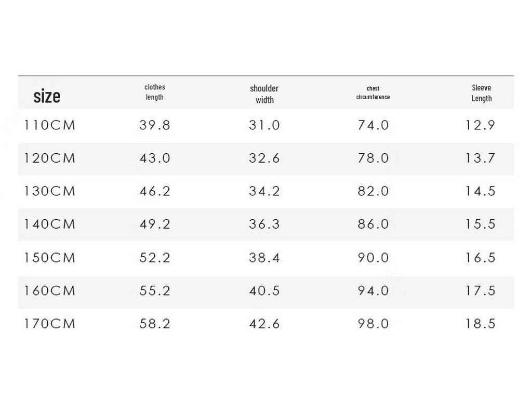Click chest circumference value 98.0
The image size is (532, 399).
pyautogui.click(x=373, y=323)
